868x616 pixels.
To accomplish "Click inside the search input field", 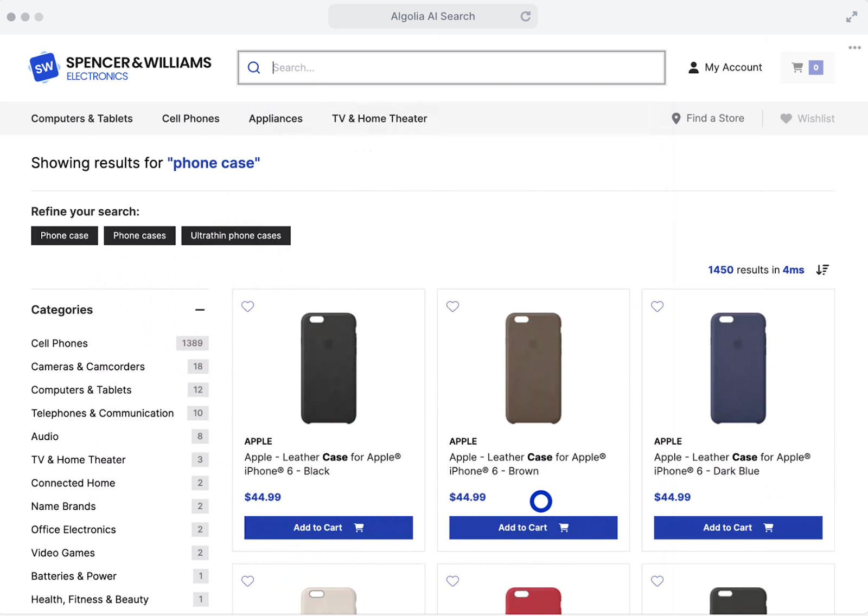I will 461,67.
